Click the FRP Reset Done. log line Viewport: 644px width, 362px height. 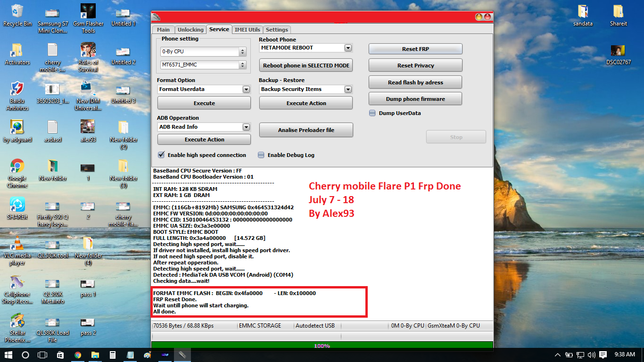tap(175, 299)
